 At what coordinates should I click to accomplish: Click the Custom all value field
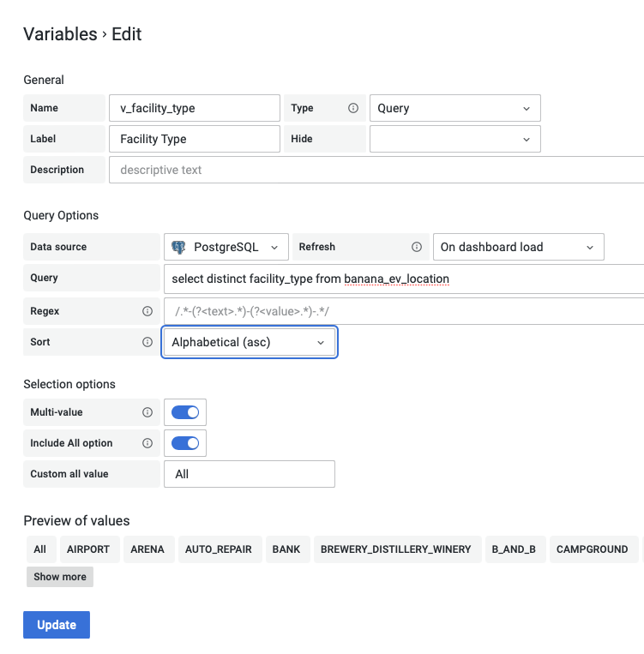pyautogui.click(x=250, y=474)
